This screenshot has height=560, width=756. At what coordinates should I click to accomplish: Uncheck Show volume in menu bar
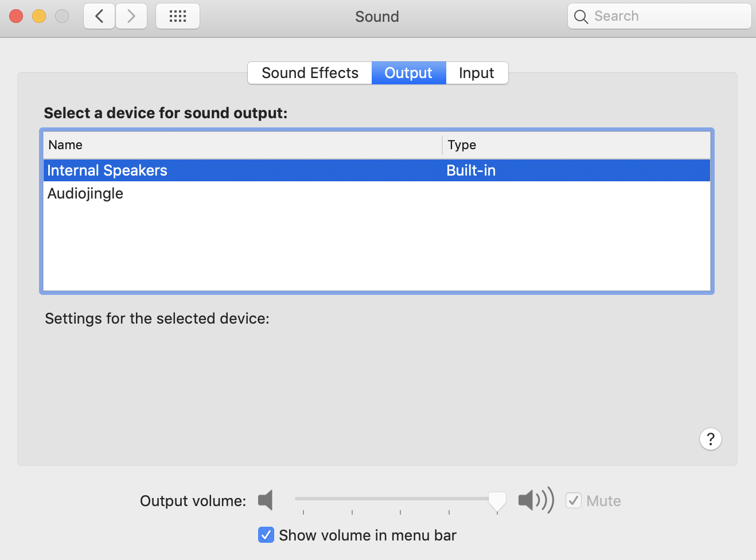(266, 535)
